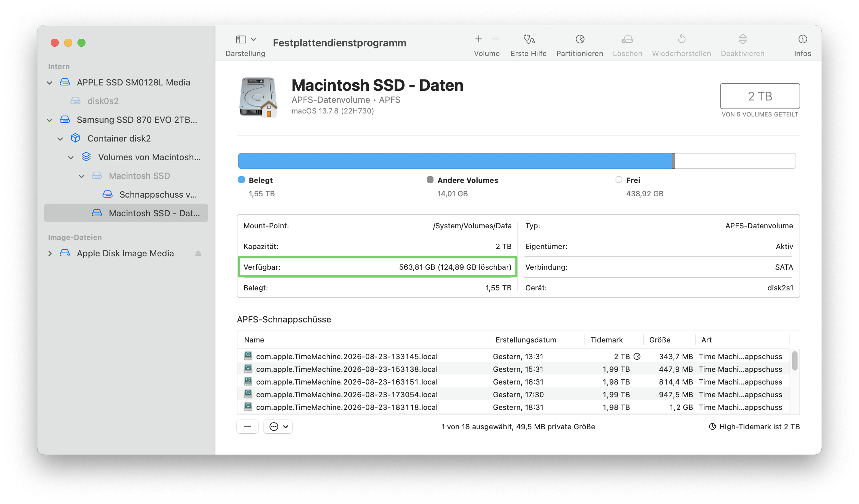Viewport: 859px width, 504px height.
Task: Select disk0s2 in the sidebar
Action: [126, 101]
